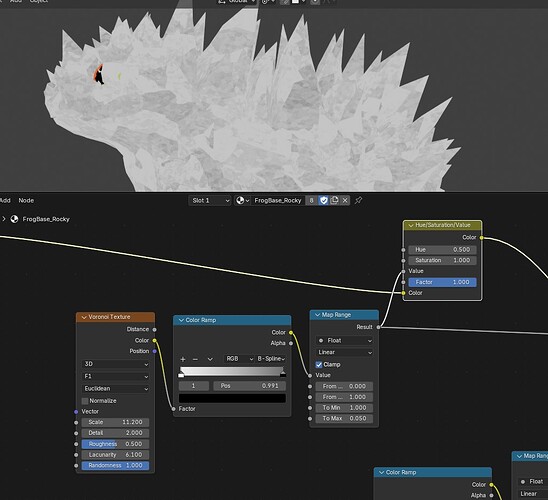The width and height of the screenshot is (548, 500).
Task: Click the Voronoi Scale 11.200 field
Action: [x=115, y=422]
